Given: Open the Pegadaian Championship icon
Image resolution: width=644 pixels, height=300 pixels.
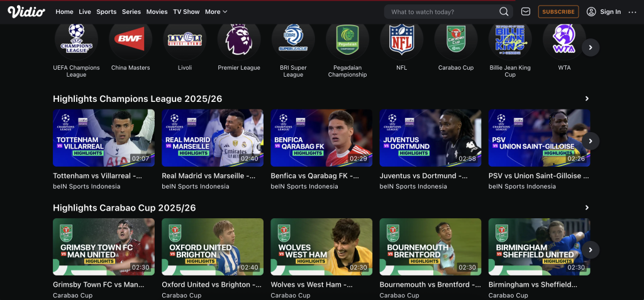Looking at the screenshot, I should (347, 40).
